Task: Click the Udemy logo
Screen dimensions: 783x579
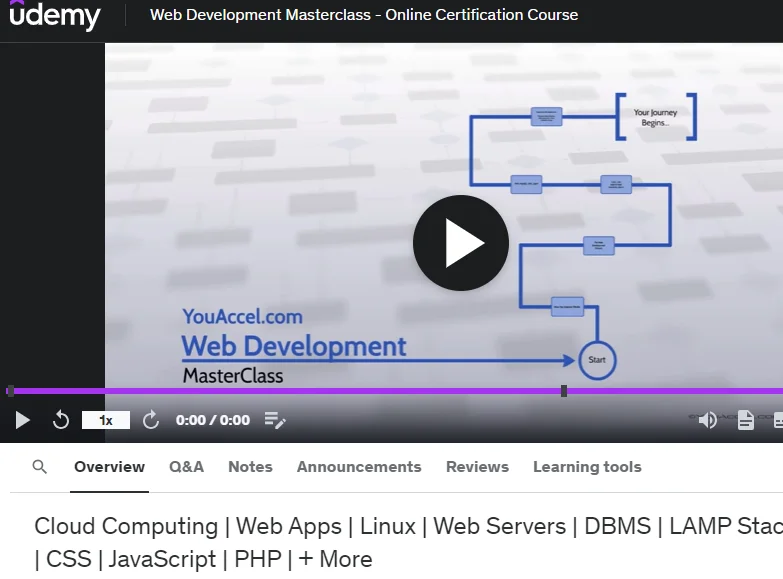Action: 55,15
